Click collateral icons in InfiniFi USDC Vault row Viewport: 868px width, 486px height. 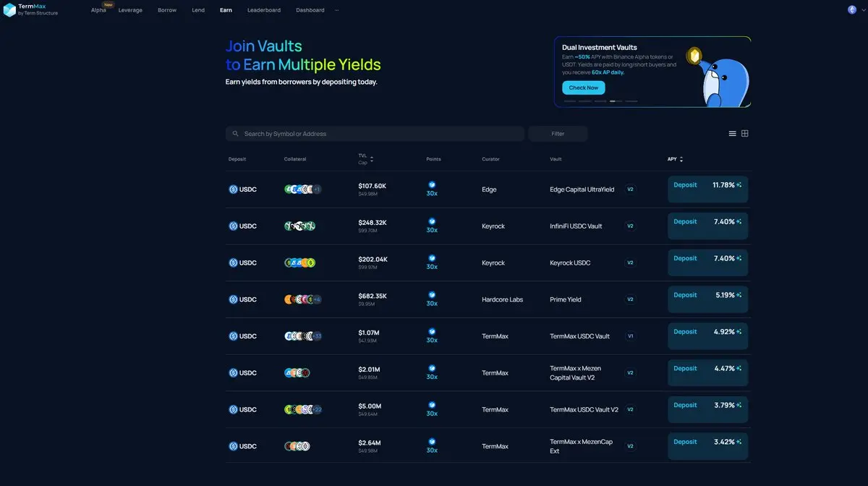click(299, 226)
